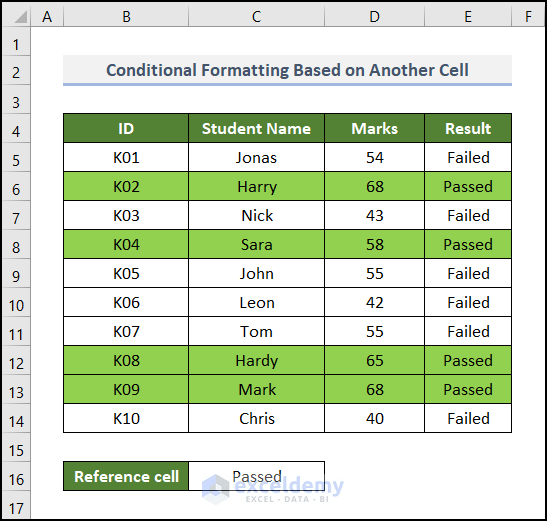Select column A header
This screenshot has width=547, height=521.
[x=47, y=17]
